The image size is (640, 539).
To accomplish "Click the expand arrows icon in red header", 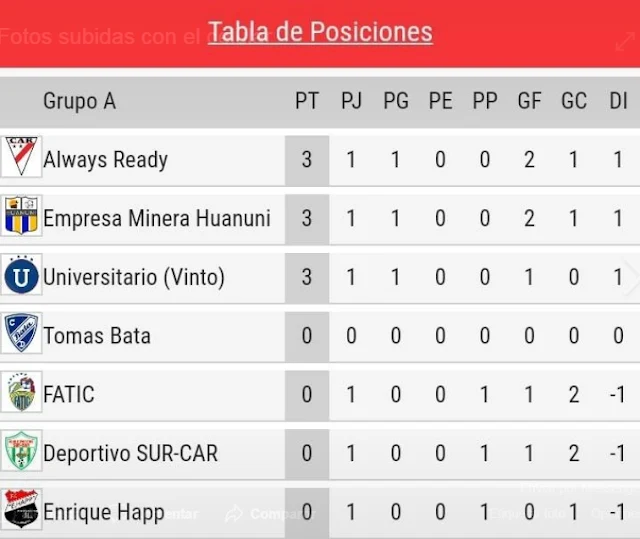I will (x=624, y=42).
